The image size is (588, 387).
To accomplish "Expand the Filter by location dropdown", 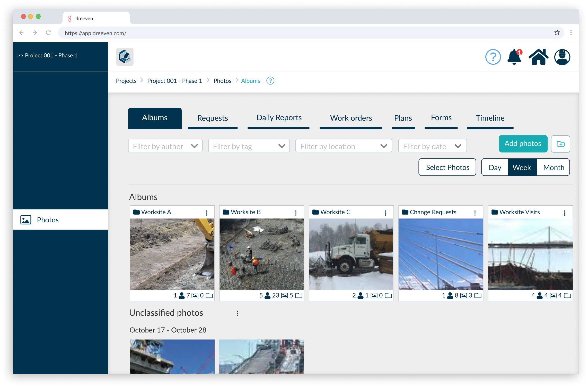I will coord(344,146).
